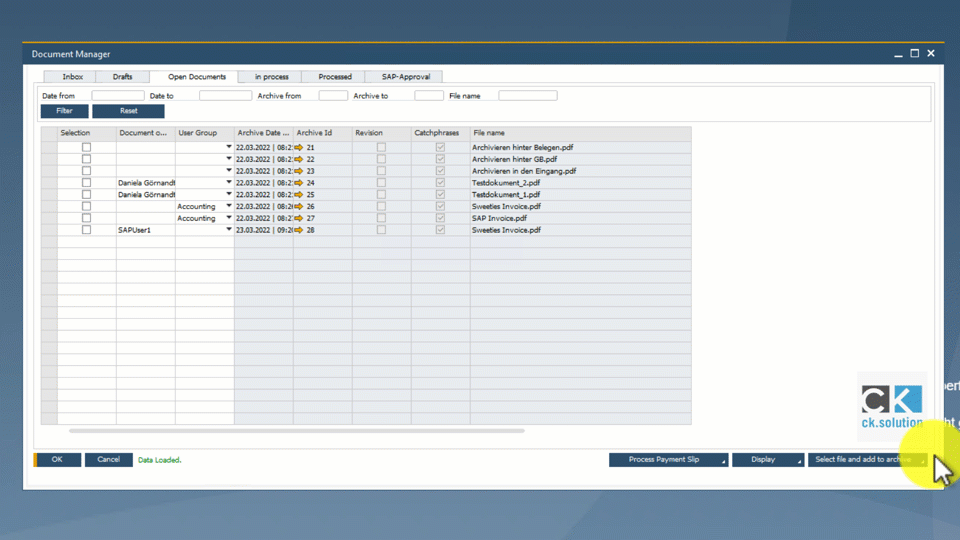Focus the Archive from input field
Screen dimensions: 960x540
(x=333, y=96)
